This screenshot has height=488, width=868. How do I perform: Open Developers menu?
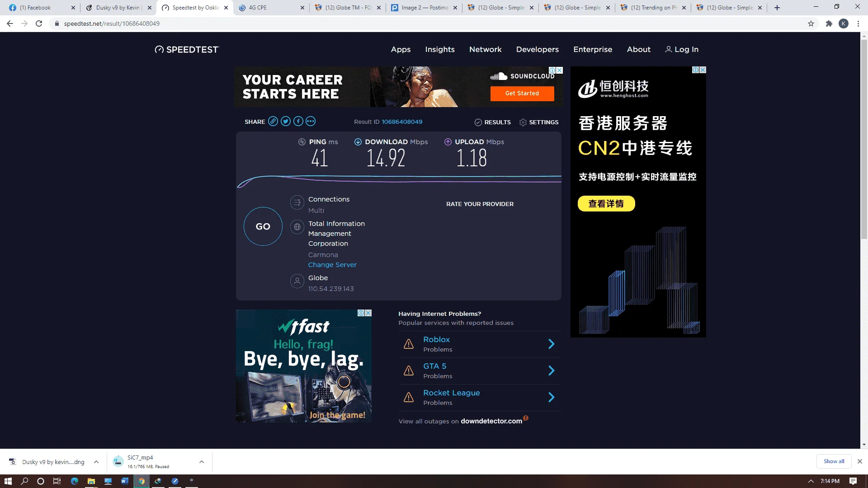coord(537,50)
